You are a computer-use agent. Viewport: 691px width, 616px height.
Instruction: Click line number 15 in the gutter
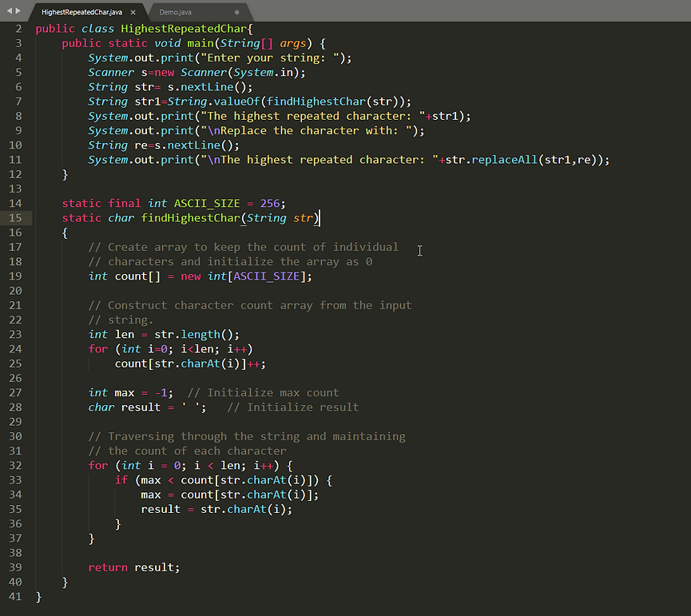click(x=15, y=217)
